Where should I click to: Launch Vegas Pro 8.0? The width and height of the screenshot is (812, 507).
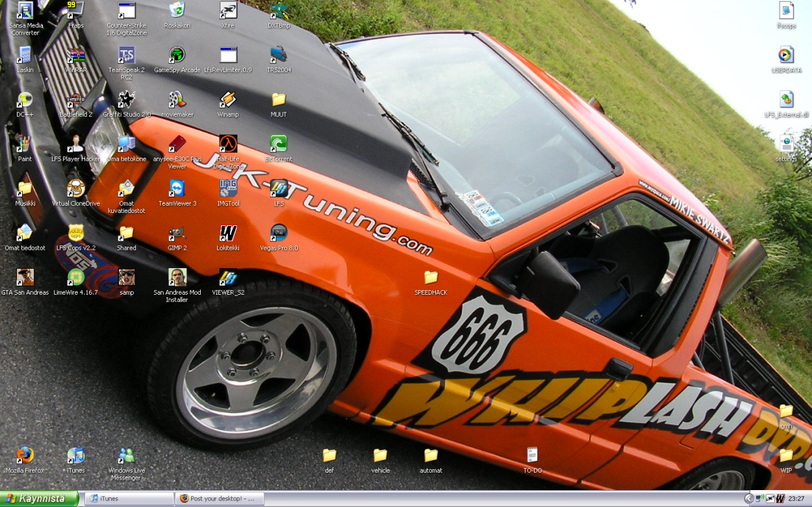pos(279,233)
